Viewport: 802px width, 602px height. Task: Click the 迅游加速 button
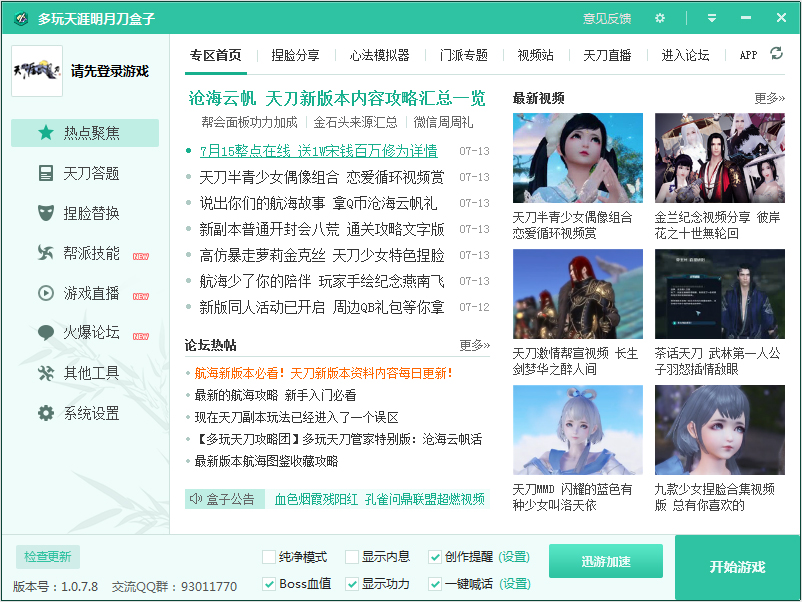pyautogui.click(x=606, y=561)
